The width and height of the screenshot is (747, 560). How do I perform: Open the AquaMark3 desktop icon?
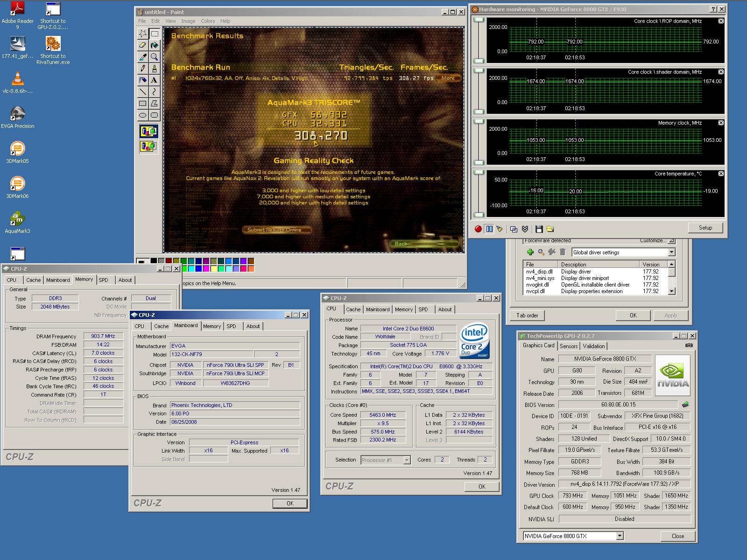pyautogui.click(x=18, y=223)
